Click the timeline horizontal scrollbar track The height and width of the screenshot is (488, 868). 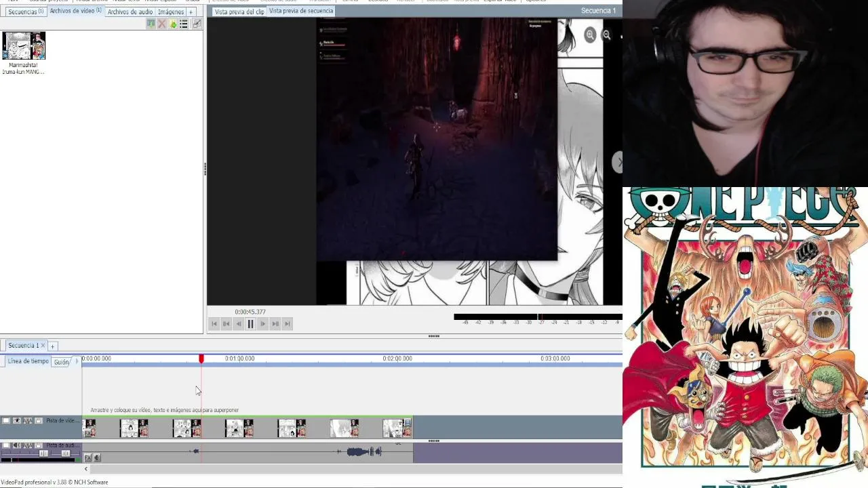pos(356,469)
